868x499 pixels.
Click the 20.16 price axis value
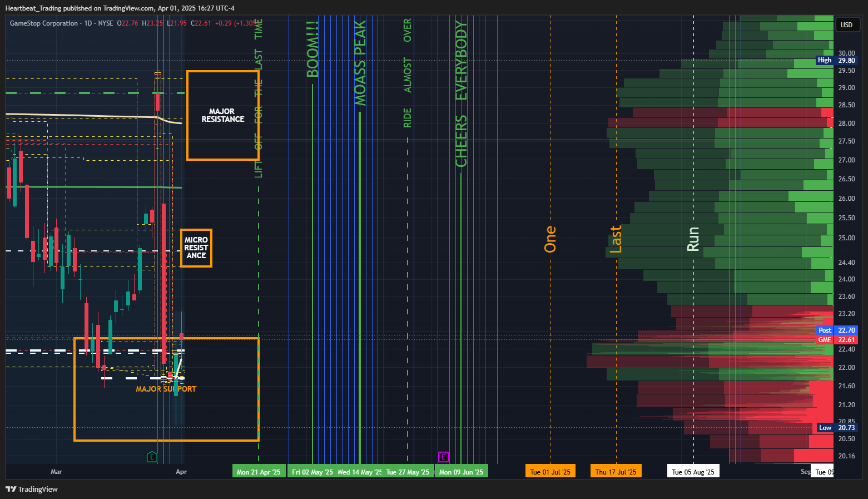846,456
